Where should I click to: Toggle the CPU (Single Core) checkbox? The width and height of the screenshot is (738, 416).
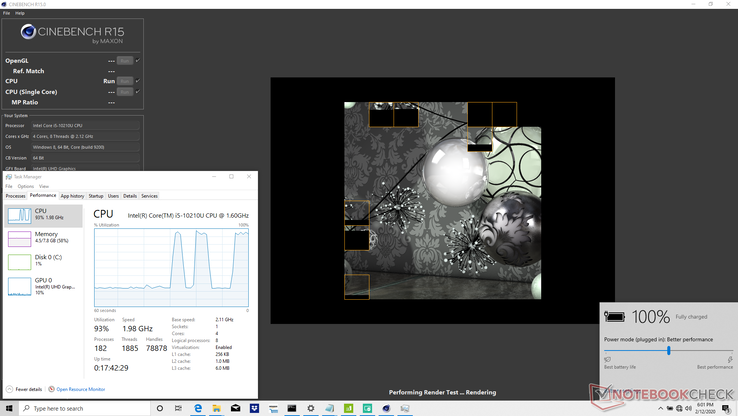(137, 92)
